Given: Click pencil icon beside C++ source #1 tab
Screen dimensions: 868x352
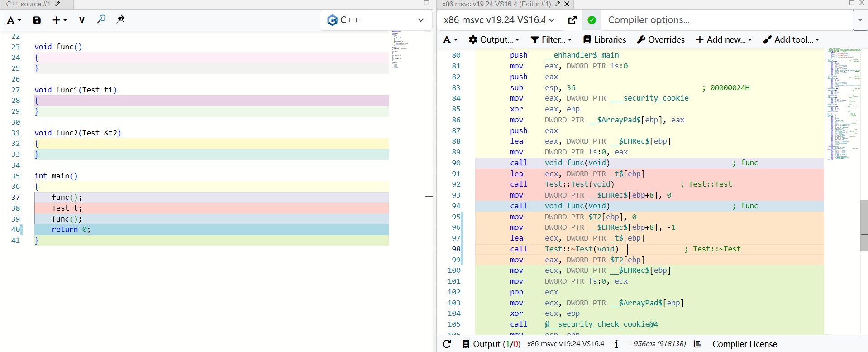Looking at the screenshot, I should tap(57, 4).
